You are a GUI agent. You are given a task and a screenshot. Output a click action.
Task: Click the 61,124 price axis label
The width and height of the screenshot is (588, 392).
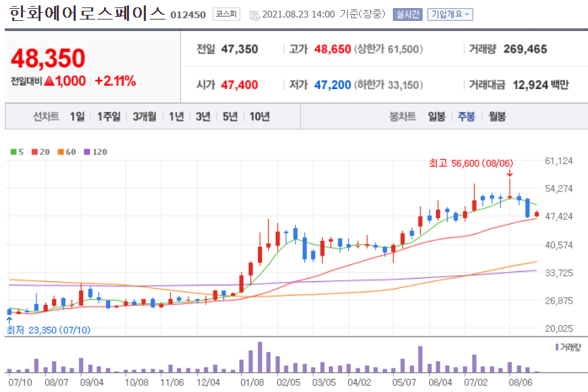(x=559, y=161)
